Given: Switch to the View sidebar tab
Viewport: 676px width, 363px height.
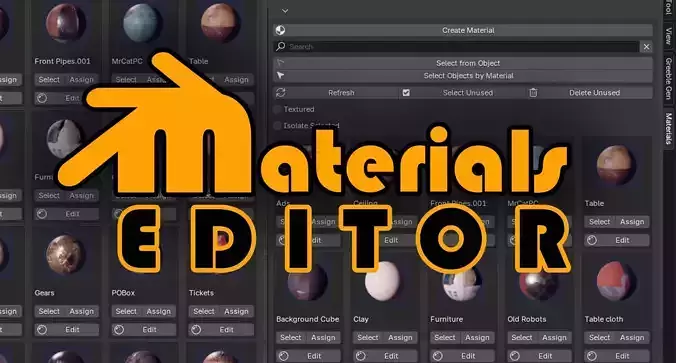Looking at the screenshot, I should tap(668, 36).
